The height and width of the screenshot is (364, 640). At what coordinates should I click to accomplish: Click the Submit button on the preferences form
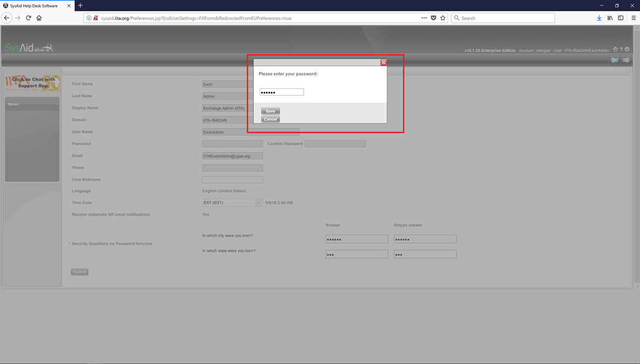[79, 272]
